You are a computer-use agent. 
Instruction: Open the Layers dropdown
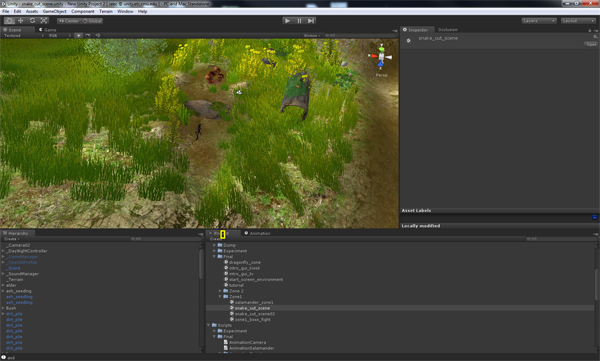pos(539,21)
